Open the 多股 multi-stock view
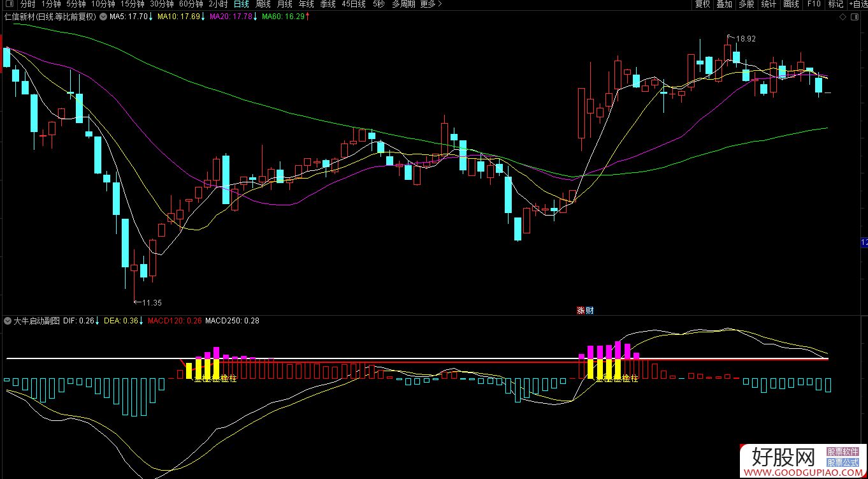This screenshot has height=479, width=868. 746,4
